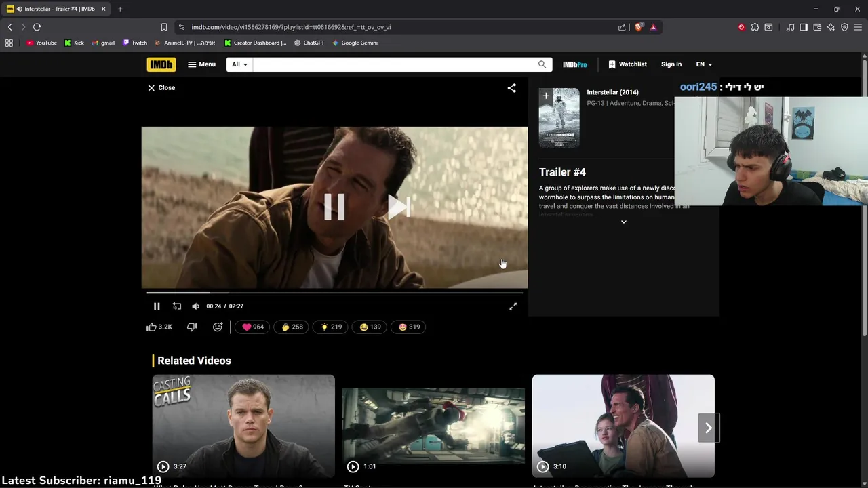Click the large pause overlay on the video
The image size is (868, 488).
pyautogui.click(x=334, y=207)
